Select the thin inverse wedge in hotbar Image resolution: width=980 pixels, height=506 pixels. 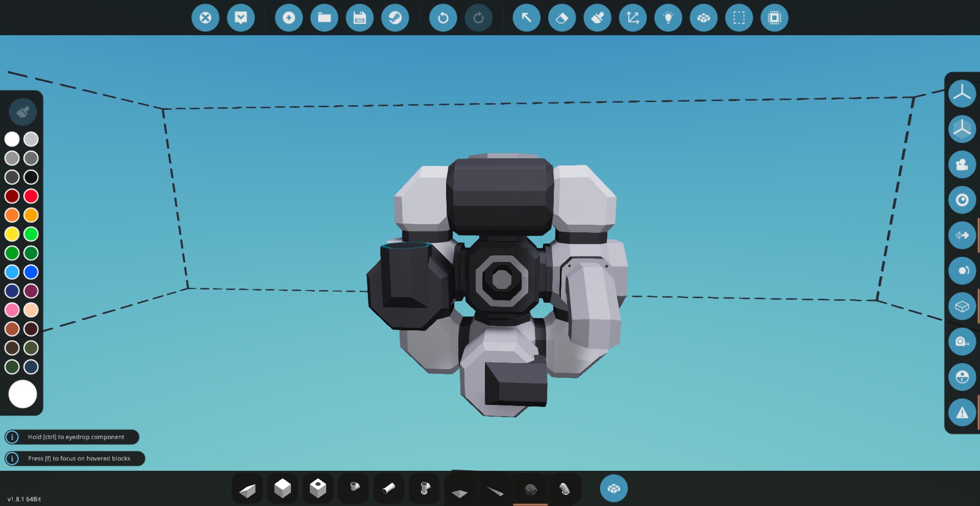[495, 489]
